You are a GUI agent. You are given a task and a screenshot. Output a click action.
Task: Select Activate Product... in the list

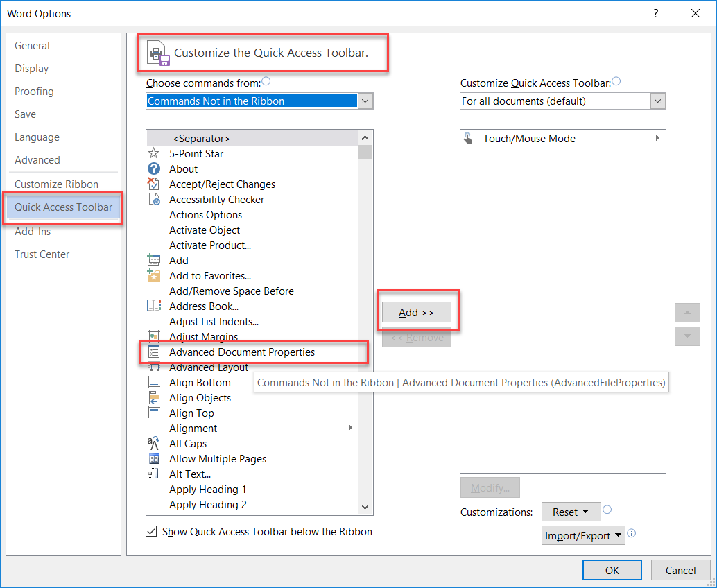coord(252,245)
